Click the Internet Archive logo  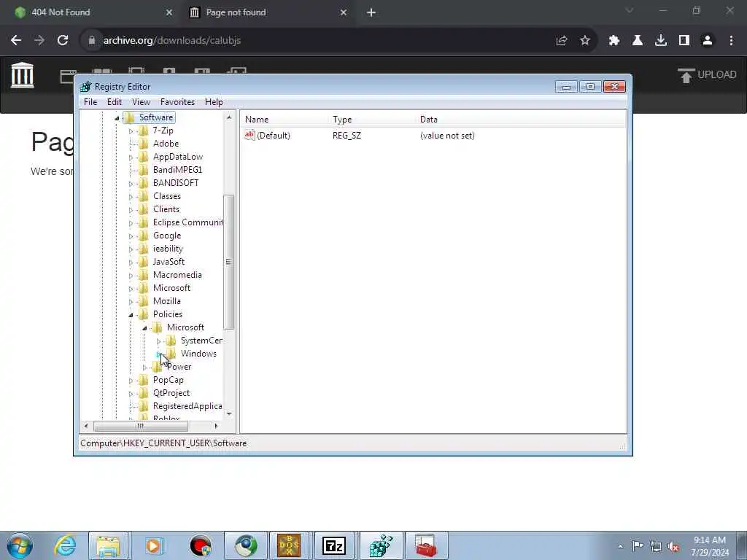coord(23,75)
